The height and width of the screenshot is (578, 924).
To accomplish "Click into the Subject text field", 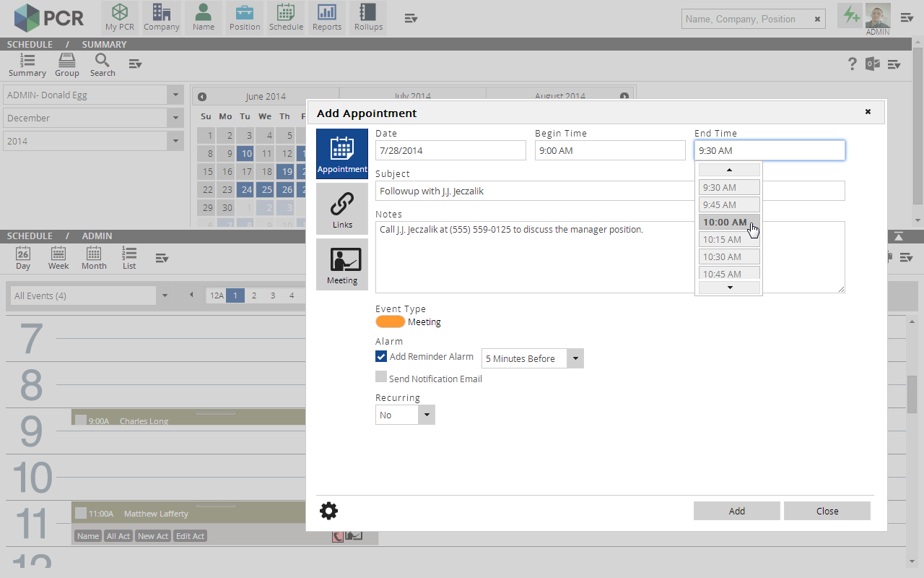I will (x=534, y=191).
